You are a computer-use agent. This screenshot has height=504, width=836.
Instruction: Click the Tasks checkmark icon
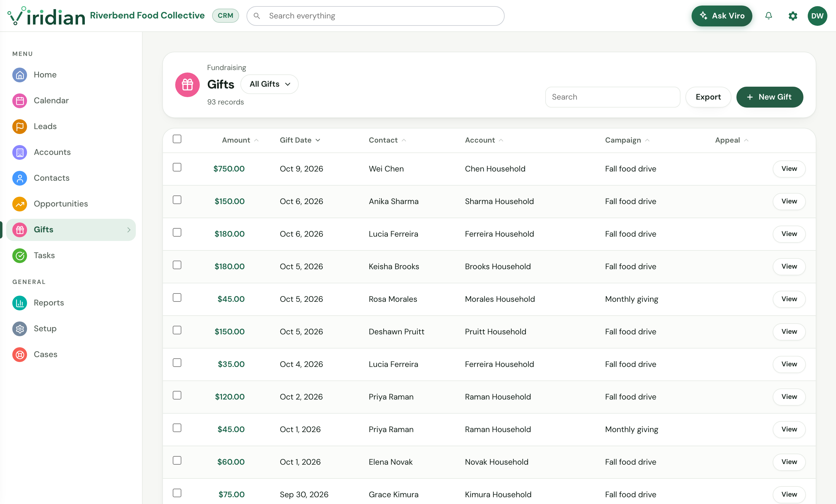[20, 255]
